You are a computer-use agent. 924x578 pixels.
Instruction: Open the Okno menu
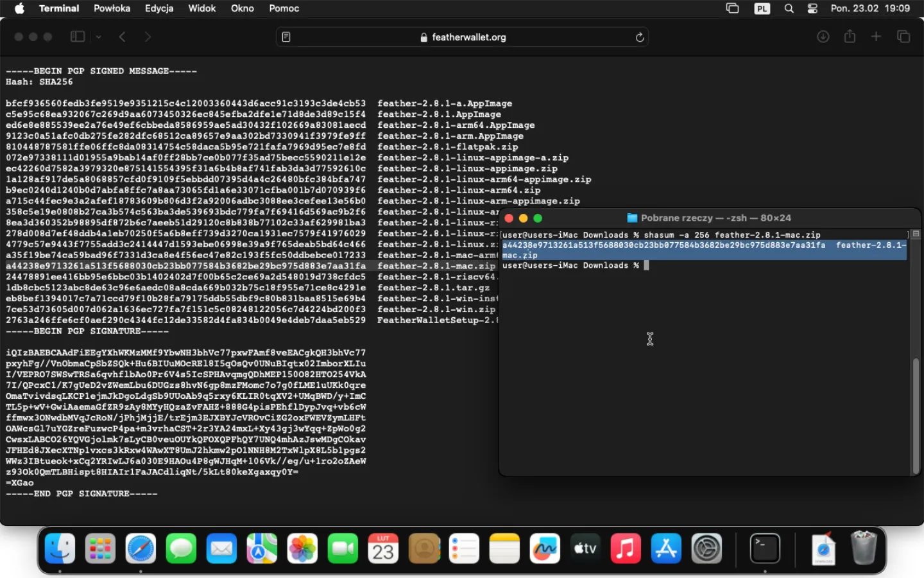(243, 8)
